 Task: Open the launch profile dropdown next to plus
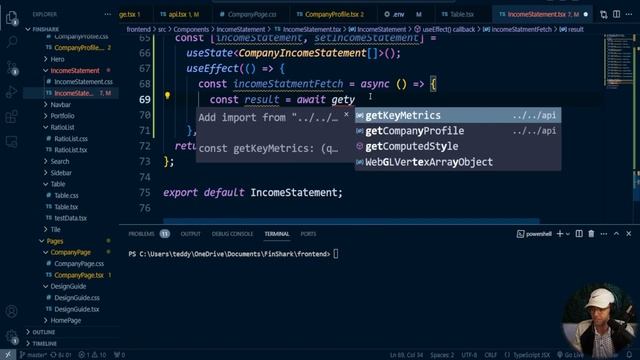coord(568,234)
